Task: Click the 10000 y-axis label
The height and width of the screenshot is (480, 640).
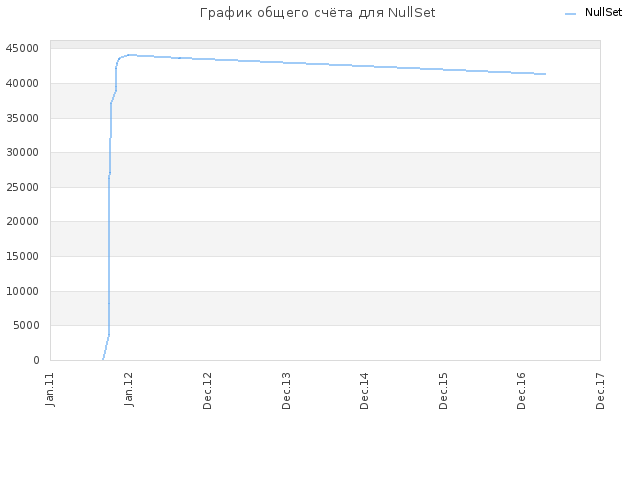Action: pos(22,291)
